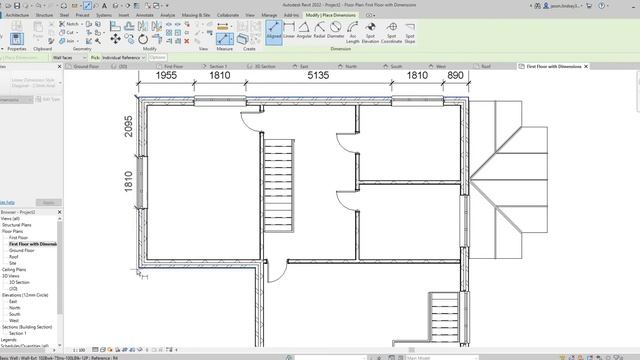Switch to the Roof view tab
Screen dimensions: 640x360
tap(486, 67)
